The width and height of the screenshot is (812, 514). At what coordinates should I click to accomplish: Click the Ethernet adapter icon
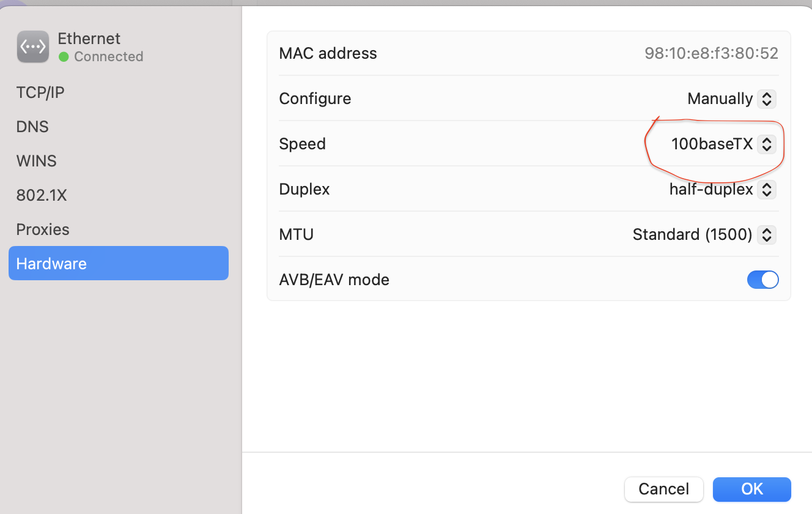[32, 46]
